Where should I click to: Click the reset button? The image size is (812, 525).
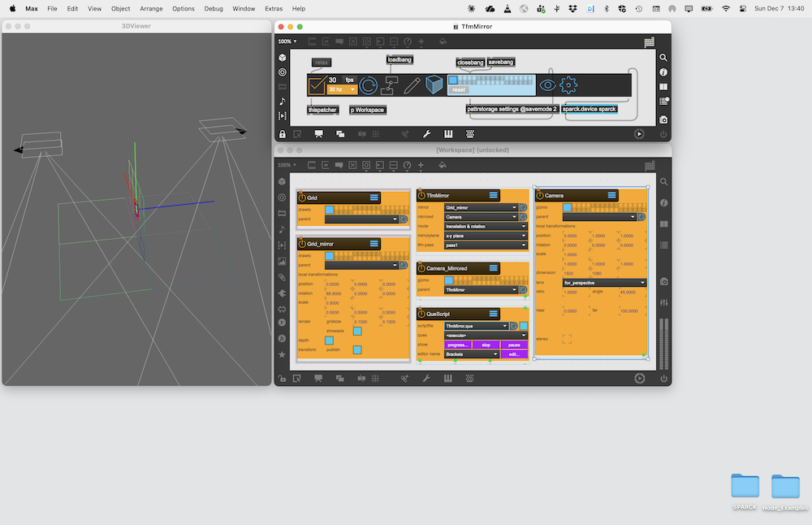pyautogui.click(x=459, y=90)
